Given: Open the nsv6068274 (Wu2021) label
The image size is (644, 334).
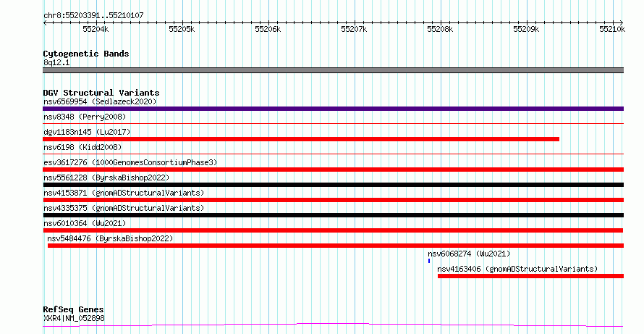Looking at the screenshot, I should pos(469,254).
